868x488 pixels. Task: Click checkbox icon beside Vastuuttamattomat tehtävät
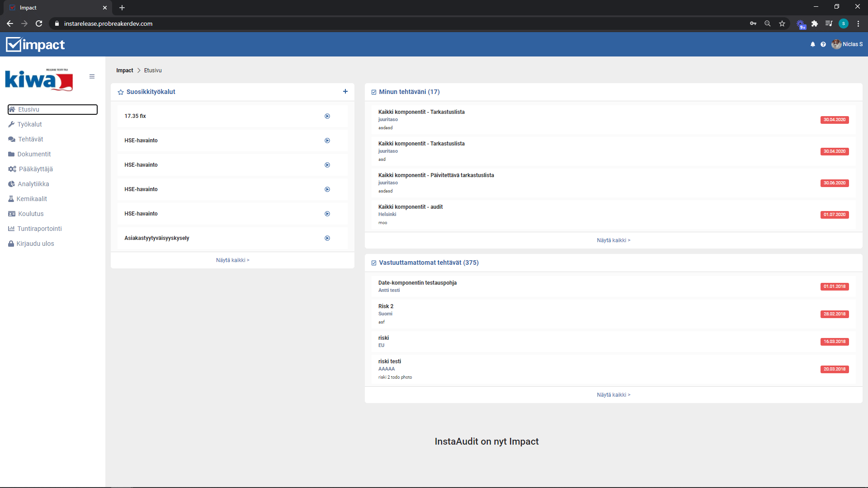[x=374, y=263]
